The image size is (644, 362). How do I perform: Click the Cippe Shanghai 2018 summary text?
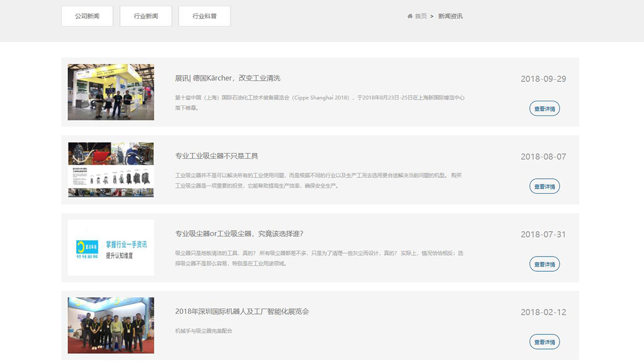click(320, 103)
